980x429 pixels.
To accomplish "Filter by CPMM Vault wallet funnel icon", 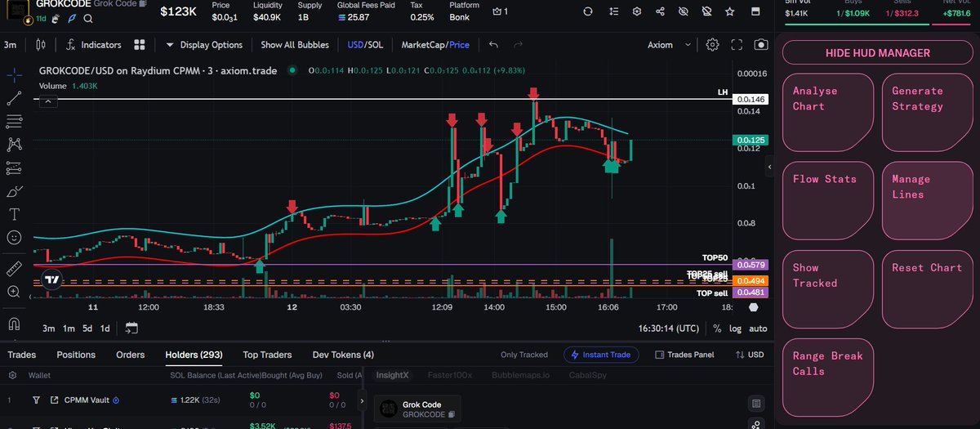I will pyautogui.click(x=36, y=400).
